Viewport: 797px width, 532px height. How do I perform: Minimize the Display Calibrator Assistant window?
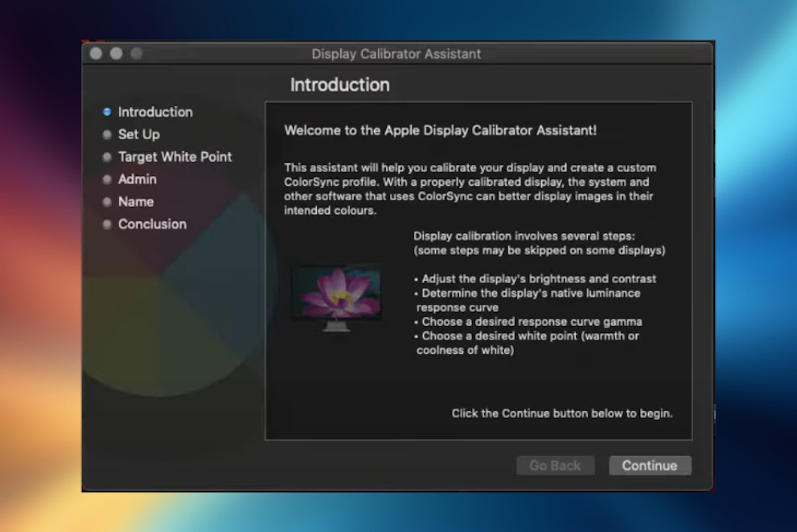116,54
